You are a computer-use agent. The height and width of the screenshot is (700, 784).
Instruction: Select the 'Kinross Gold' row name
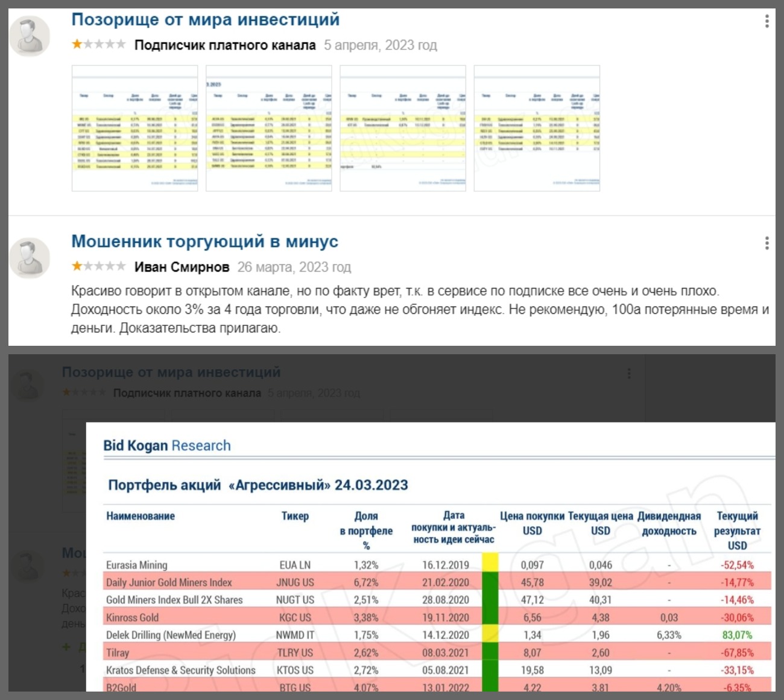(132, 617)
